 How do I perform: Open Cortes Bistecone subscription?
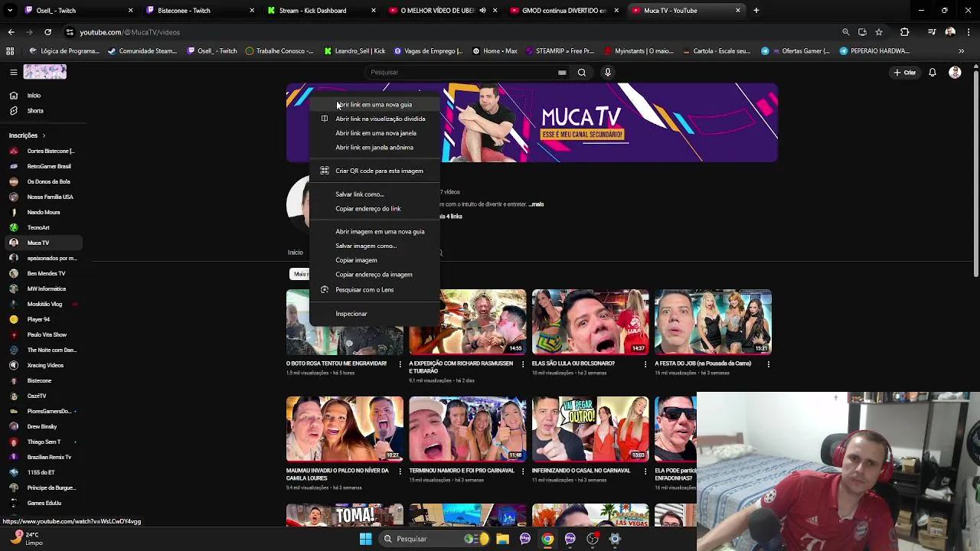coord(44,152)
